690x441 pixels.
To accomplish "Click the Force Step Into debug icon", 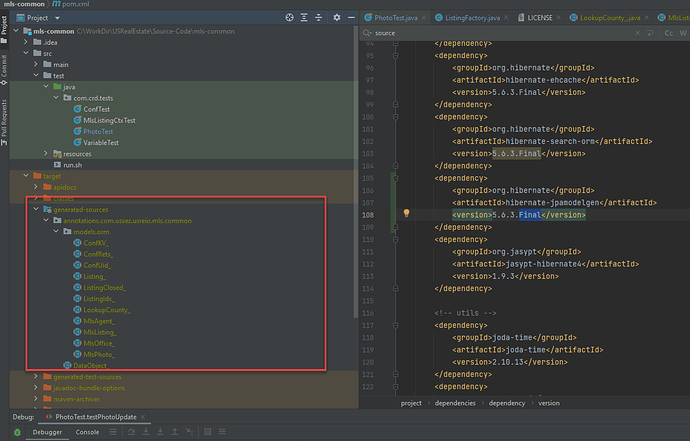I will [x=160, y=432].
